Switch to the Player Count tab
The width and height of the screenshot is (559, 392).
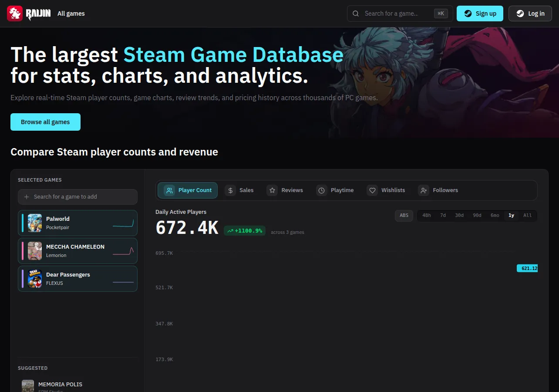[188, 190]
